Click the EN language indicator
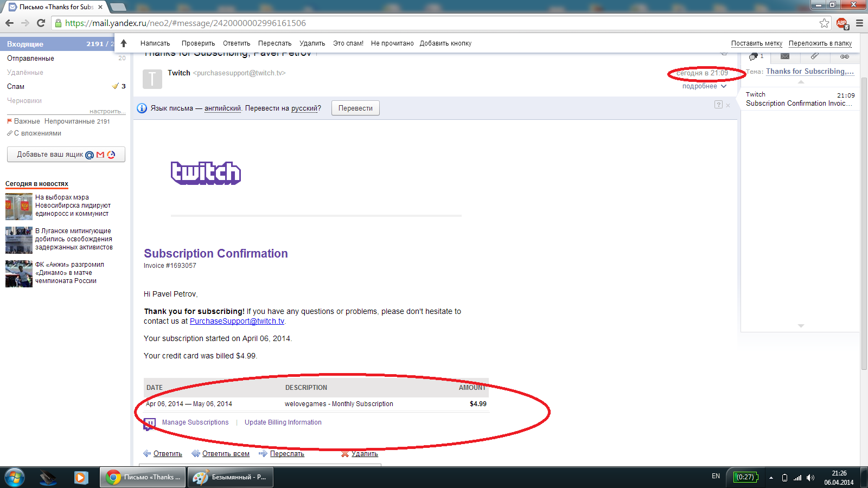This screenshot has height=488, width=868. 716,476
